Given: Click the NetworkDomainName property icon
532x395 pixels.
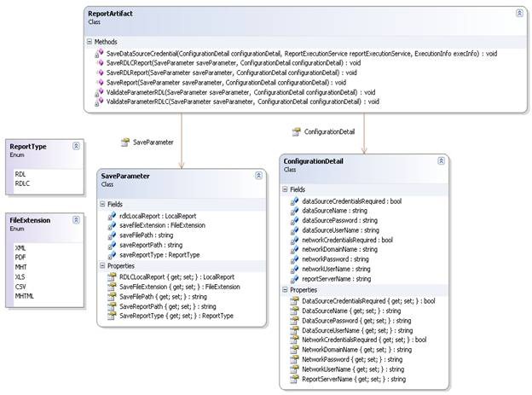Looking at the screenshot, I should (x=294, y=349).
